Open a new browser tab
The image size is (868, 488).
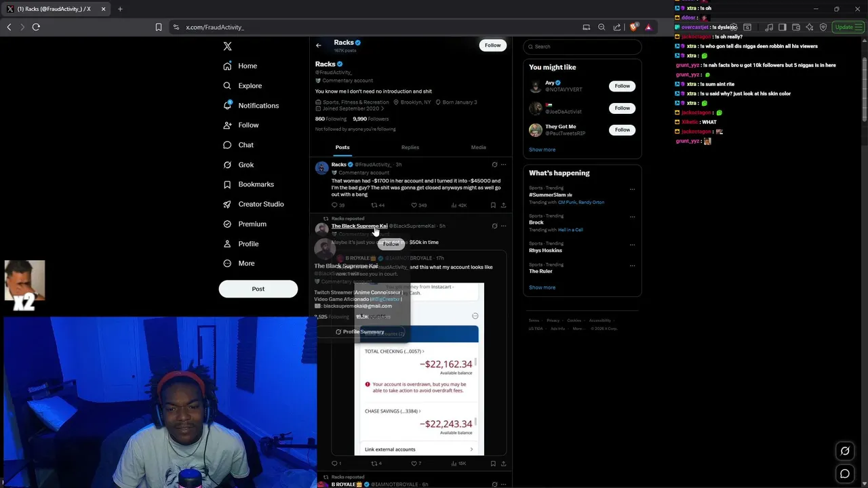[x=120, y=9]
